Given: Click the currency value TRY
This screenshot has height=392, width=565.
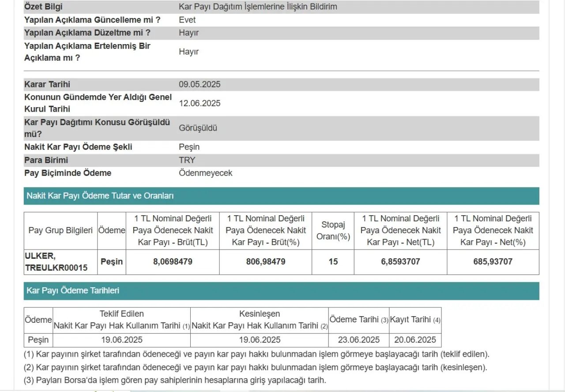Looking at the screenshot, I should (x=187, y=160).
